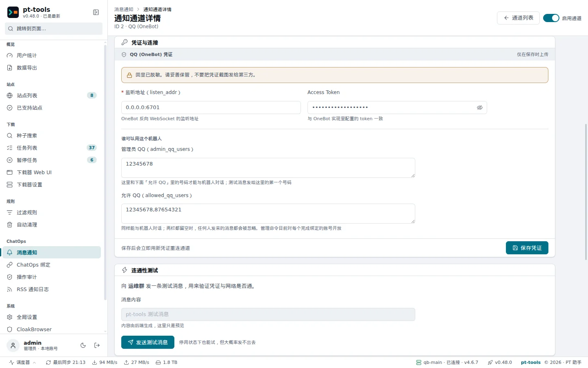Viewport: 588px width, 368px height.
Task: Click the 27 MB/s upload speed
Action: tap(137, 362)
